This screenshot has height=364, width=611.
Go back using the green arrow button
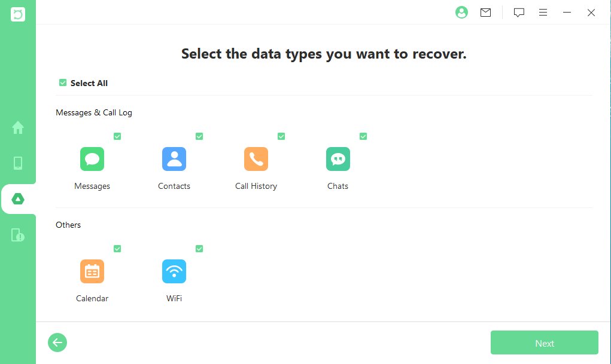coord(57,342)
